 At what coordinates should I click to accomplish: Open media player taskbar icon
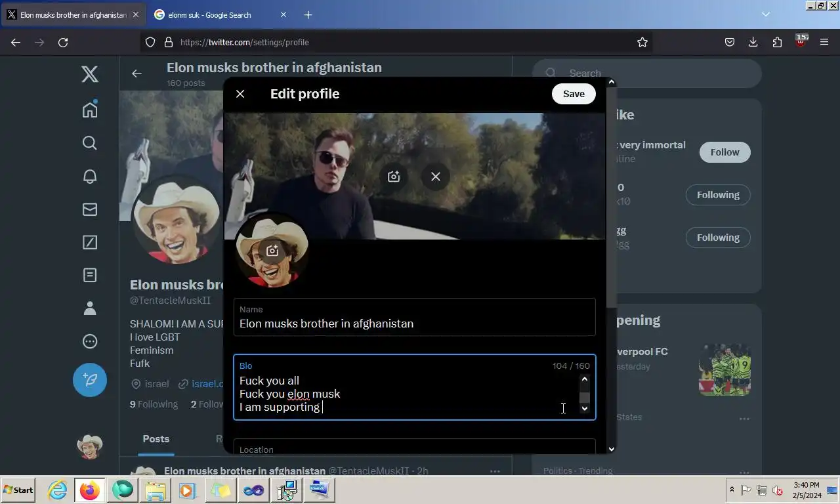(187, 490)
